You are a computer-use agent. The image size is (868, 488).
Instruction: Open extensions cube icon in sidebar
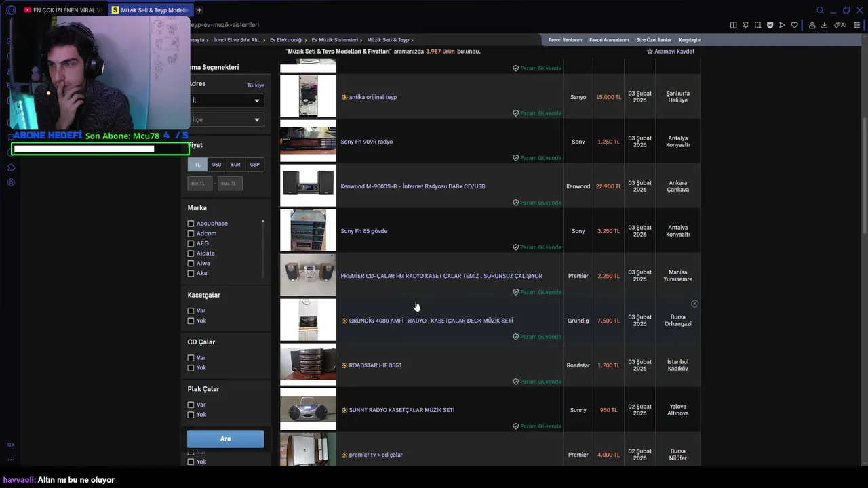coord(12,167)
